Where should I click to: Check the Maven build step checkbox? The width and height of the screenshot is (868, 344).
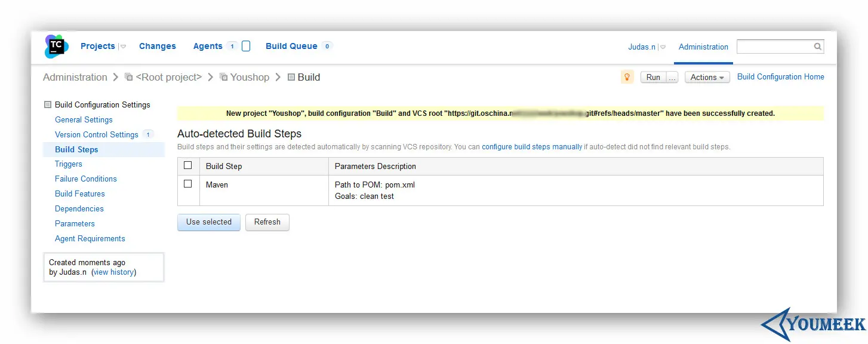coord(188,184)
